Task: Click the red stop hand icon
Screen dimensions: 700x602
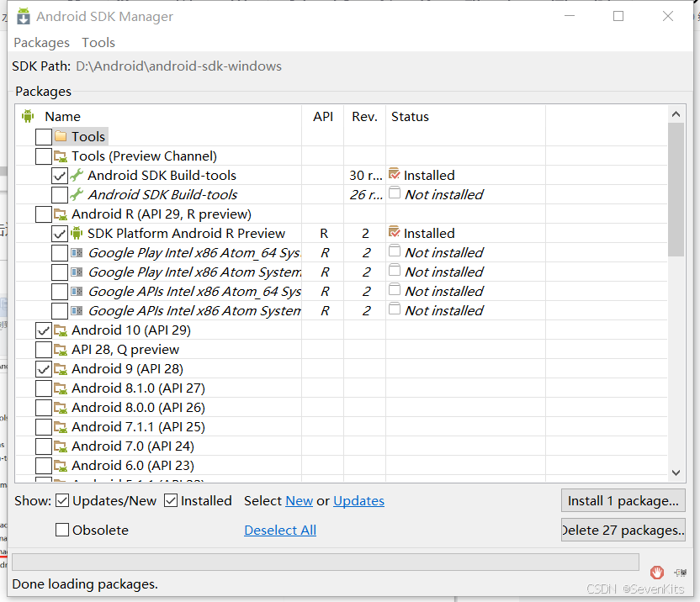Action: (x=657, y=572)
